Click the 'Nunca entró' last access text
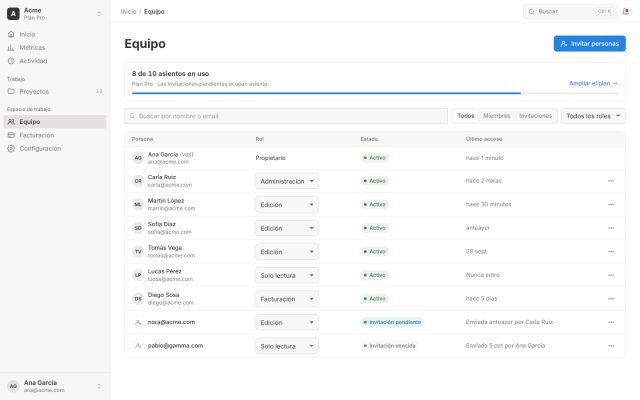The image size is (640, 400). (482, 275)
